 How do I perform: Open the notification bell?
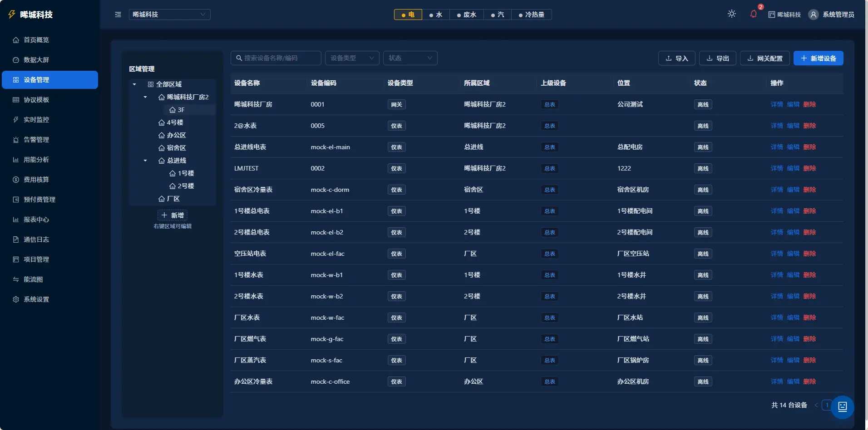point(754,14)
